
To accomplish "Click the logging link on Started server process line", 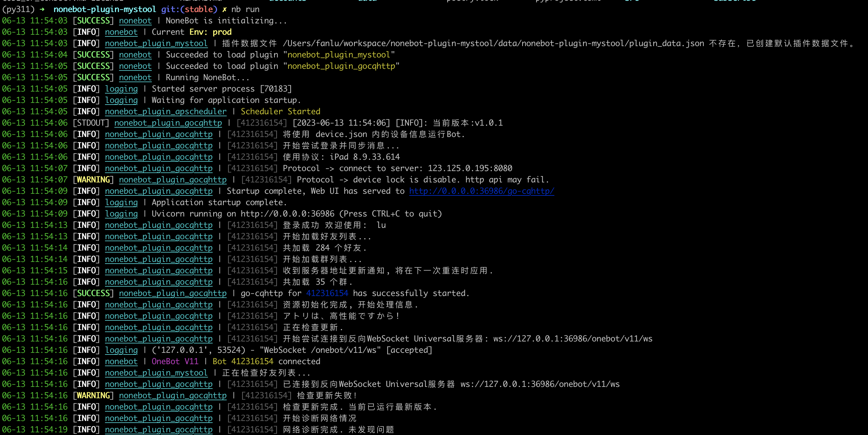I will [x=122, y=89].
